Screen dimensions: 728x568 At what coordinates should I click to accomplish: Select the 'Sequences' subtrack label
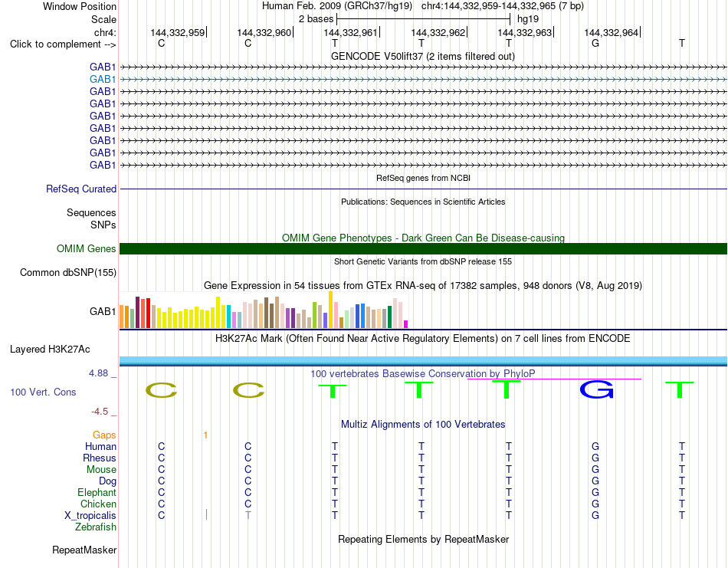[91, 212]
